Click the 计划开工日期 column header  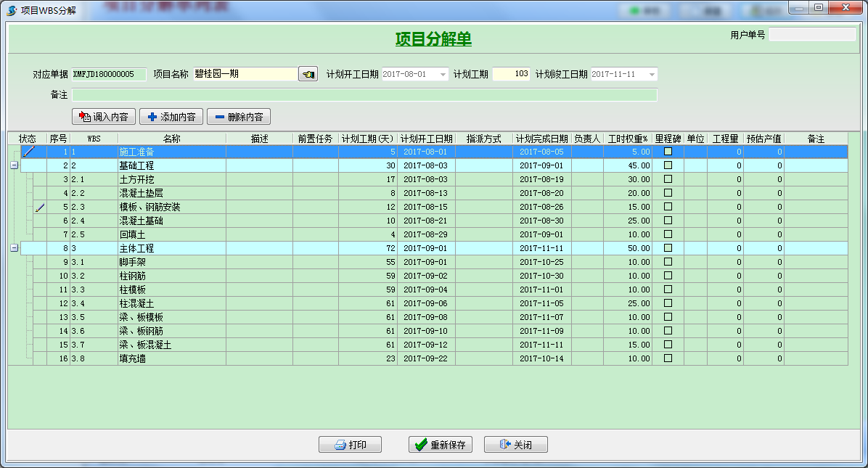[426, 139]
